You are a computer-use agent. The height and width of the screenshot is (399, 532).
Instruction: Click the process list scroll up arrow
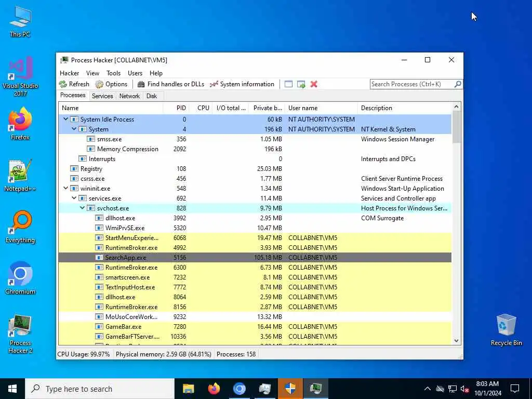pyautogui.click(x=456, y=107)
